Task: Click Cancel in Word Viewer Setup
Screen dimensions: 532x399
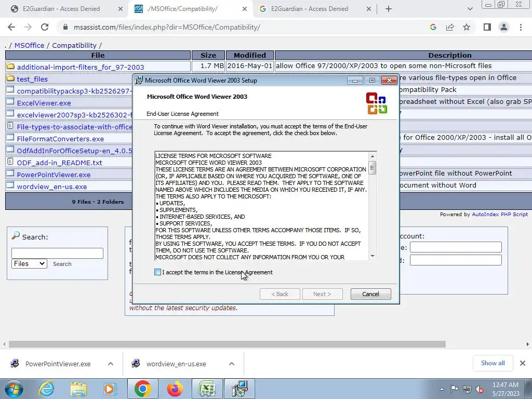Action: tap(370, 294)
